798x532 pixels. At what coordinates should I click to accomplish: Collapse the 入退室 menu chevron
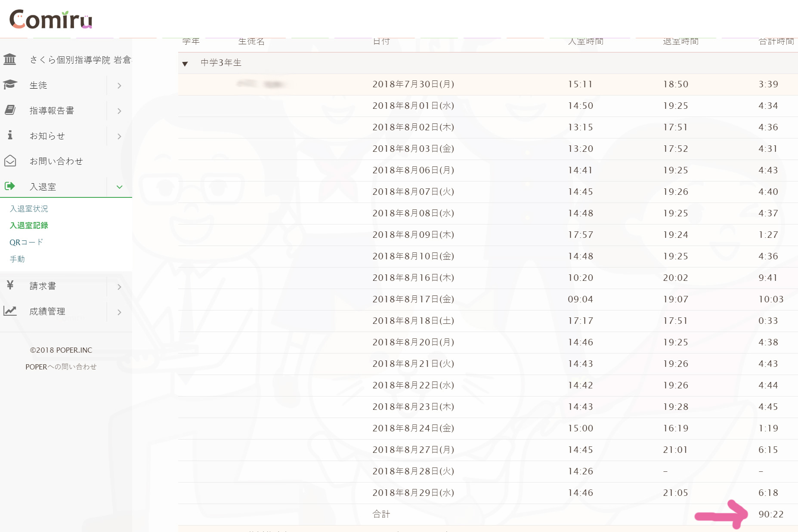click(x=120, y=187)
